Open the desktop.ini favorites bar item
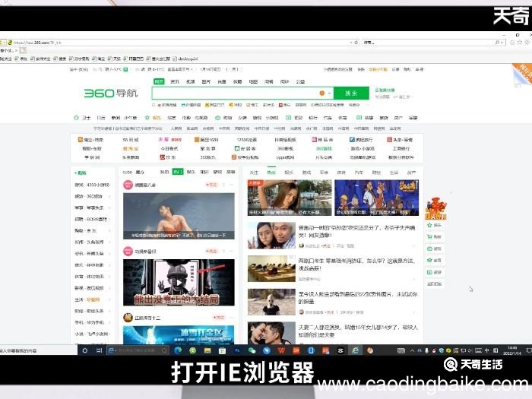 pos(185,59)
